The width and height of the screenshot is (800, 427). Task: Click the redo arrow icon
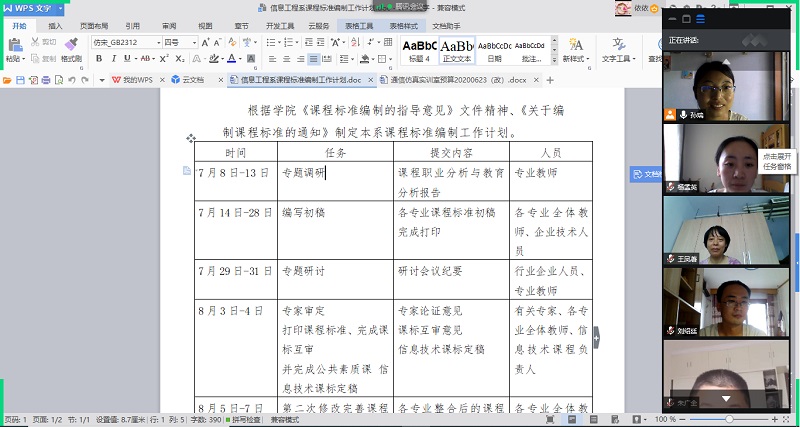click(x=85, y=80)
